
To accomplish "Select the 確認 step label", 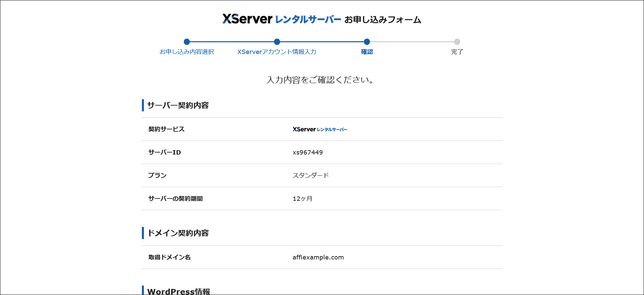I will (367, 52).
